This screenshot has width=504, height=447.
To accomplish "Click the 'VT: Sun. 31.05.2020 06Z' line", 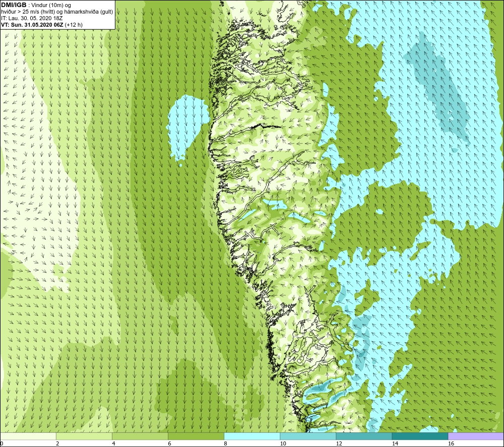I will (32, 25).
